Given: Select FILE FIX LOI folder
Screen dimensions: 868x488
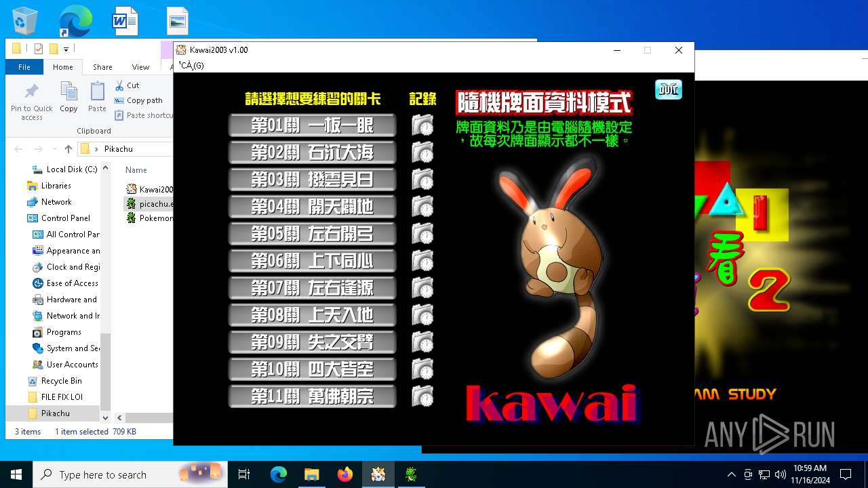Looking at the screenshot, I should (55, 397).
